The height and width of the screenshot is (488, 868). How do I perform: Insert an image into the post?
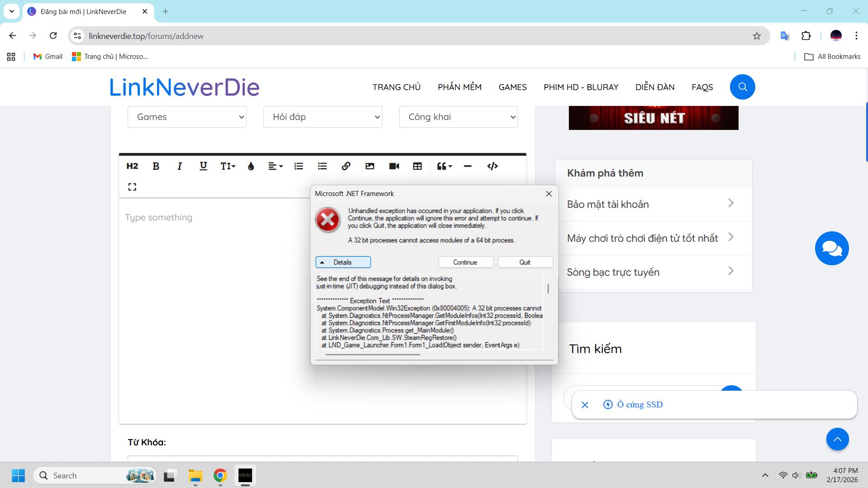click(x=370, y=166)
